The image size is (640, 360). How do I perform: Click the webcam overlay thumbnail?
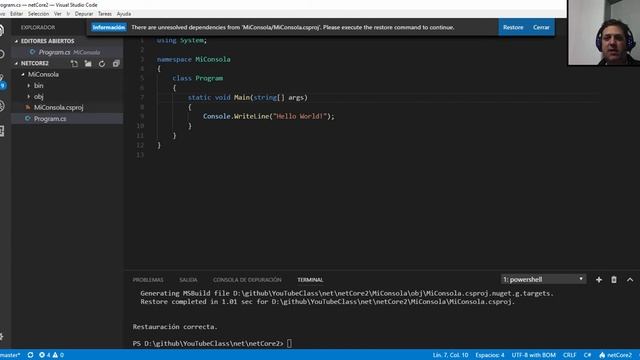coord(604,32)
